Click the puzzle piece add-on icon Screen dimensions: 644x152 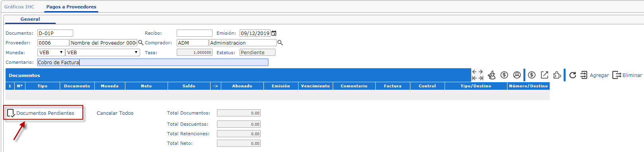coord(557,75)
